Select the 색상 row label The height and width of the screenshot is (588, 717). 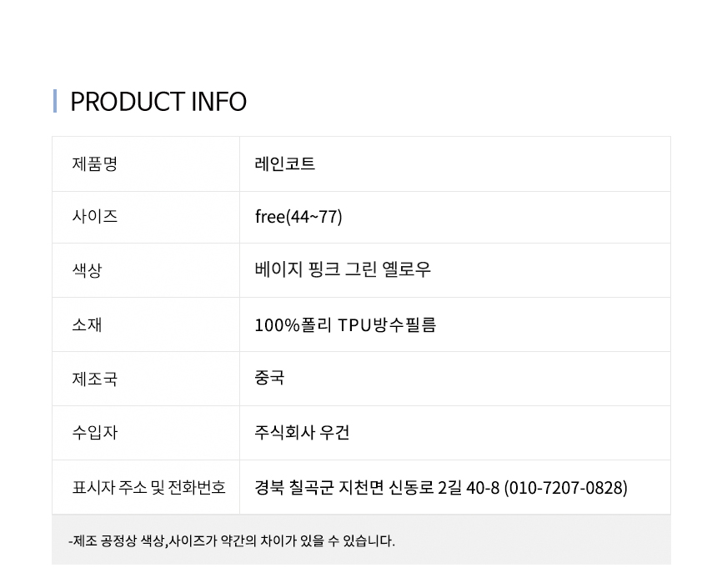[x=87, y=270]
